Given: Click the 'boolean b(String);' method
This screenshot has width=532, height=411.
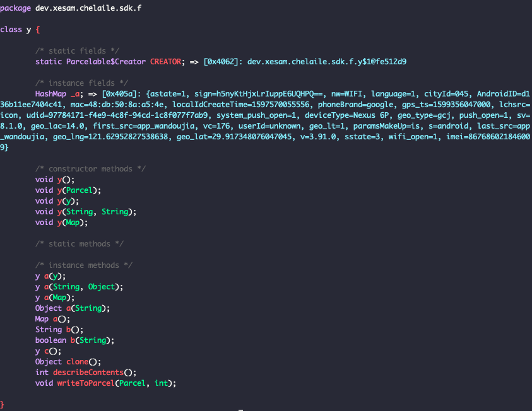Looking at the screenshot, I should [x=74, y=340].
